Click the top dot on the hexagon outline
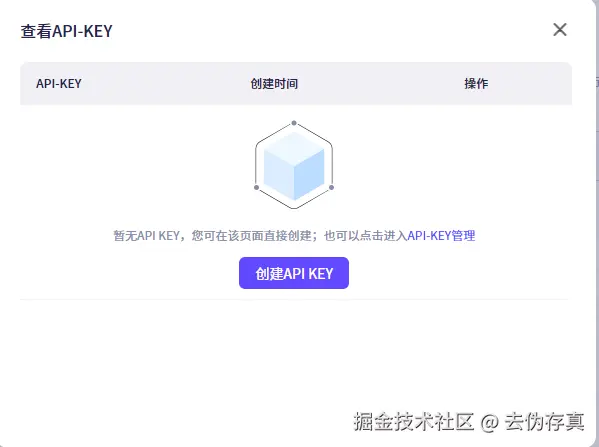The width and height of the screenshot is (599, 447). click(x=294, y=123)
